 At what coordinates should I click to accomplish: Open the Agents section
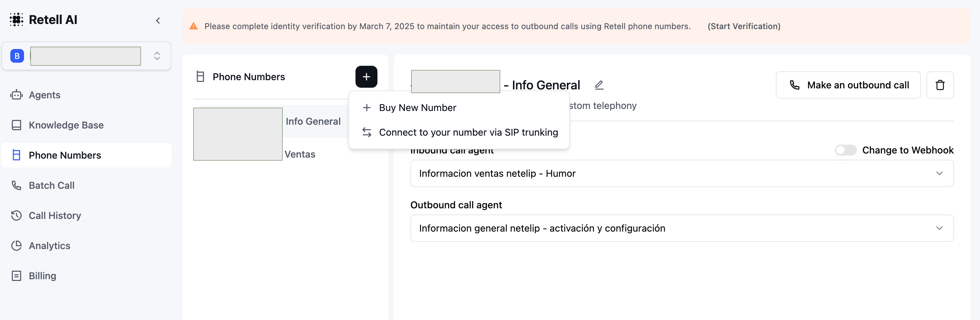coord(86,95)
